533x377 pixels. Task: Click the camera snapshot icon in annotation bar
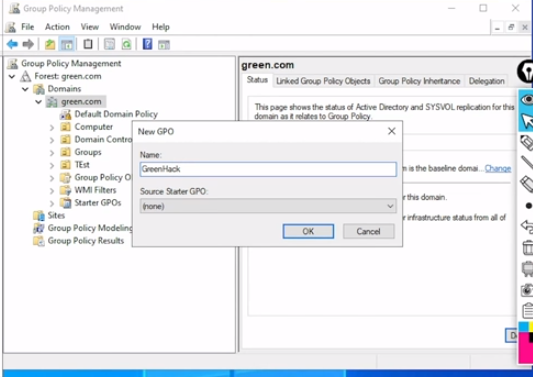point(527,290)
